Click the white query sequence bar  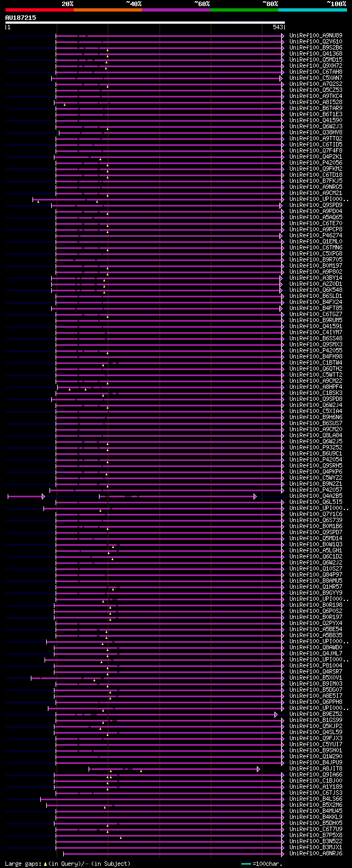(x=145, y=23)
